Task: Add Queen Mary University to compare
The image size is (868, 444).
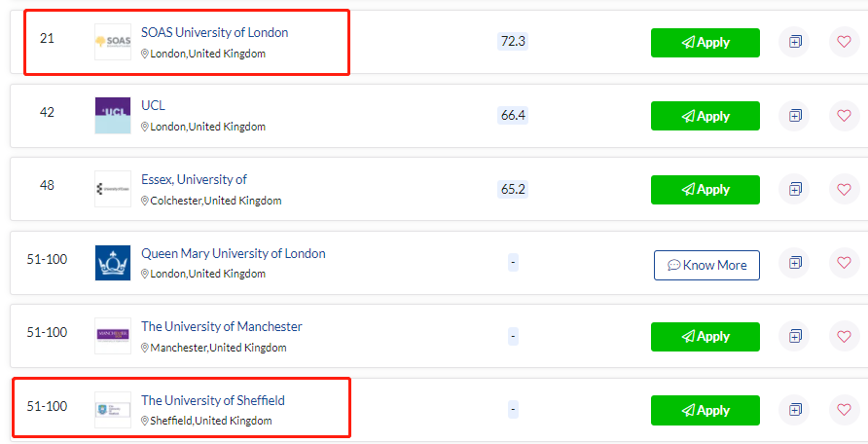Action: [794, 263]
